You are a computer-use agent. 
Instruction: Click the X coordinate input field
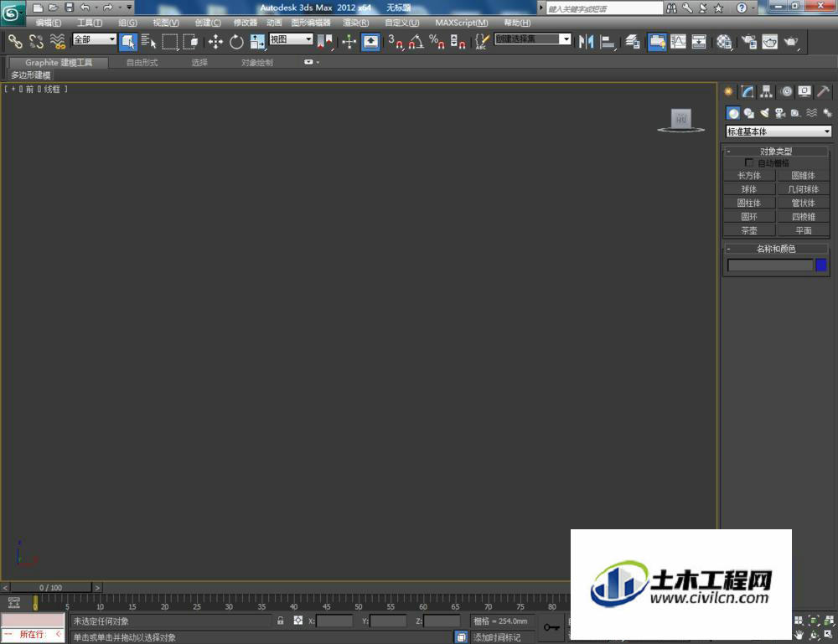click(x=334, y=621)
